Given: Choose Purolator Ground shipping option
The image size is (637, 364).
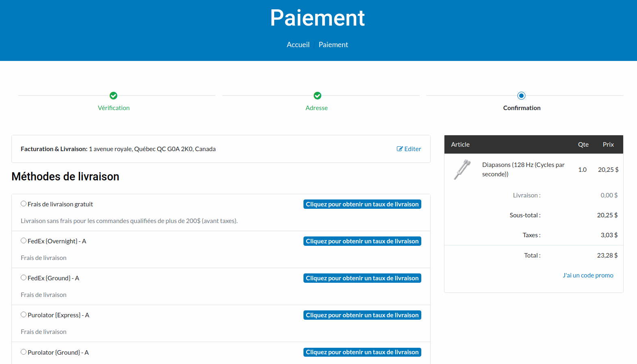Looking at the screenshot, I should pyautogui.click(x=24, y=352).
